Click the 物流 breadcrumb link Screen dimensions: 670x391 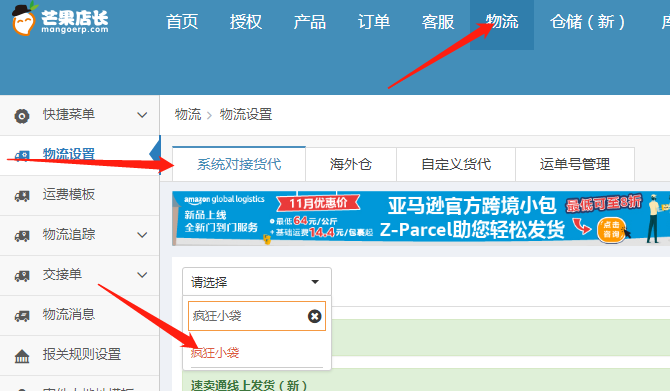click(x=188, y=115)
